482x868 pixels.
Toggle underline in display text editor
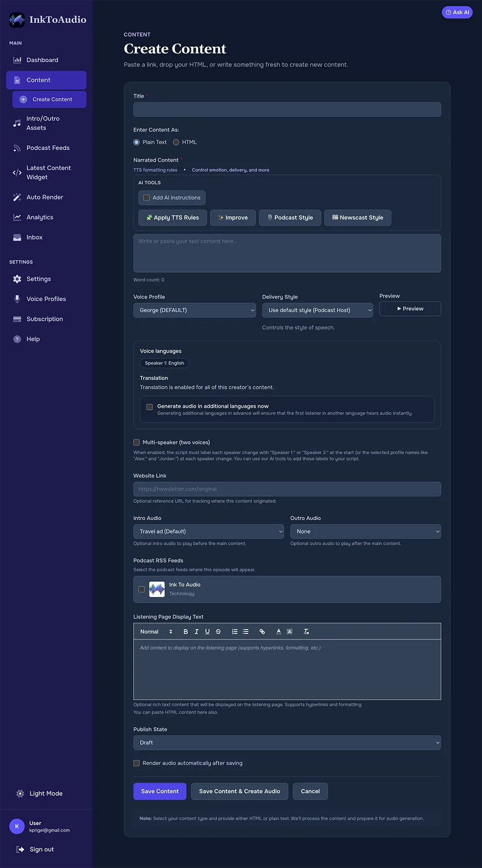coord(207,631)
